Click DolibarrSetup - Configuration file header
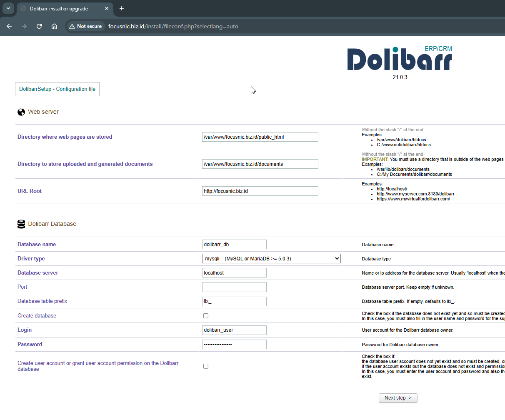The width and height of the screenshot is (505, 420). 57,89
